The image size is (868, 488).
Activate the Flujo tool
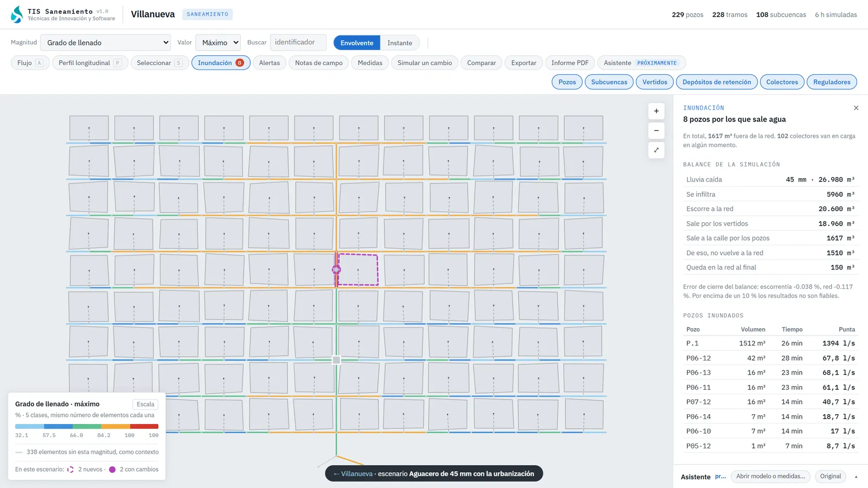(30, 63)
